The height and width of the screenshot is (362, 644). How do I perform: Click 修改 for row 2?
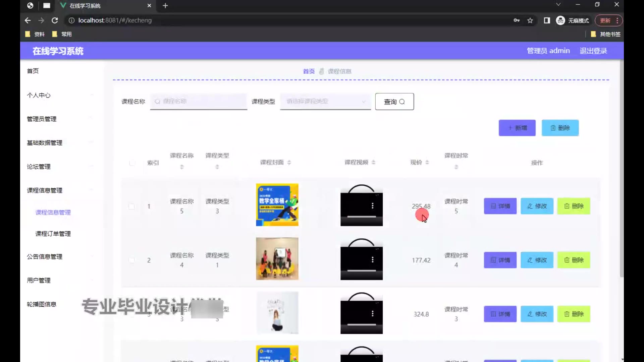(537, 260)
